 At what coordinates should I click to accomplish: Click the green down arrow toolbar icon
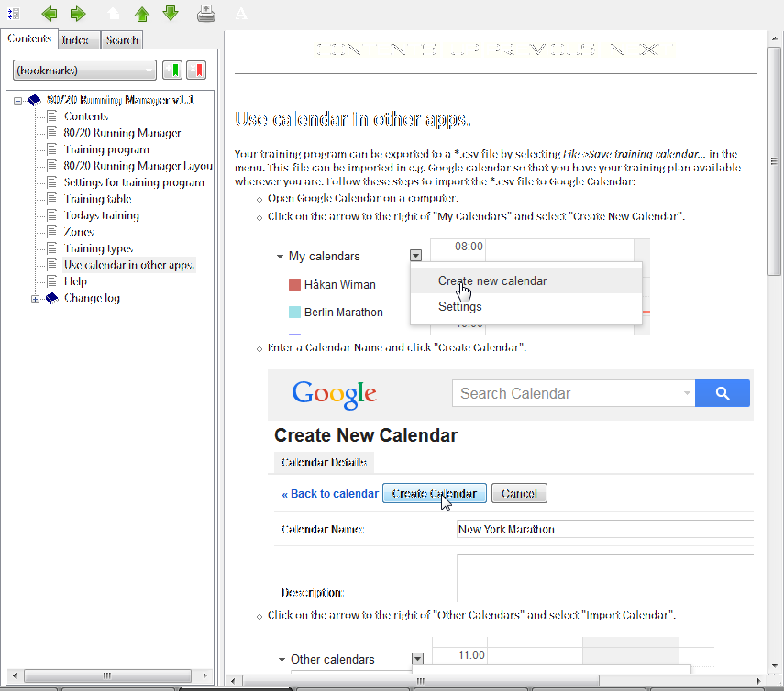(x=171, y=14)
